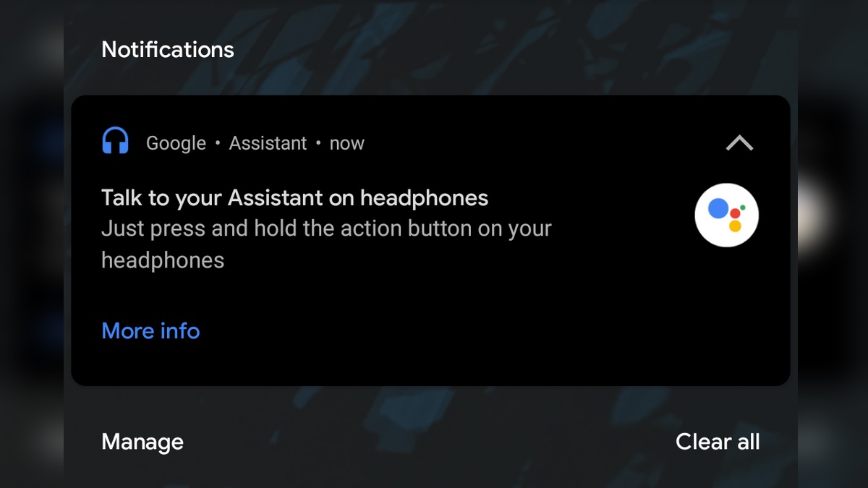The width and height of the screenshot is (868, 488).
Task: Click the small green dot in Assistant logo
Action: [743, 207]
